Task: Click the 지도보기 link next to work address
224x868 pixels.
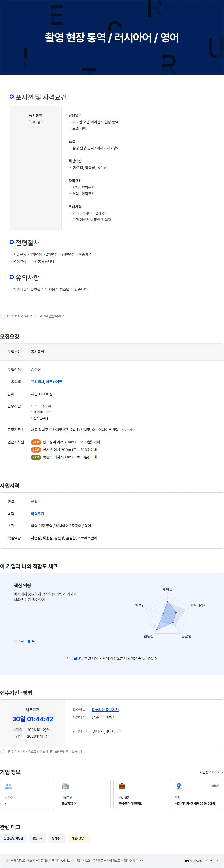Action: pos(126,430)
